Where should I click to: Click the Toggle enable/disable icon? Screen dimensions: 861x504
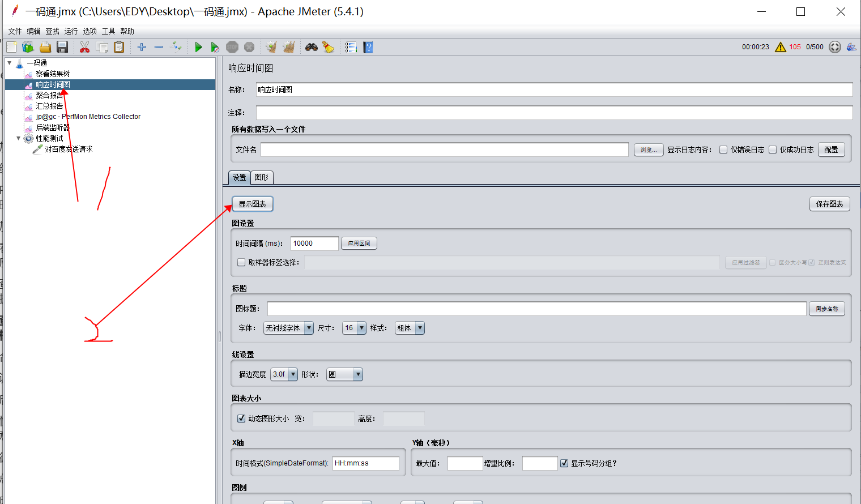[x=176, y=47]
